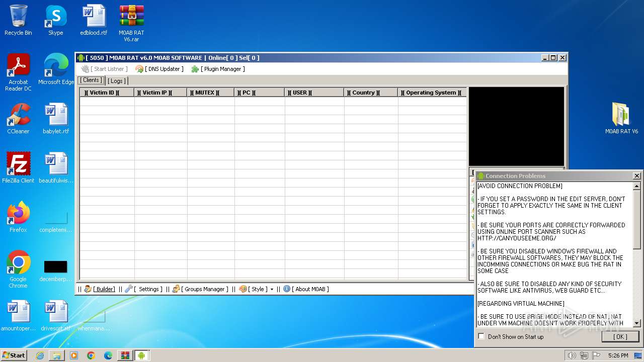Image resolution: width=644 pixels, height=362 pixels.
Task: Click the Victim ID column header
Action: pos(107,93)
